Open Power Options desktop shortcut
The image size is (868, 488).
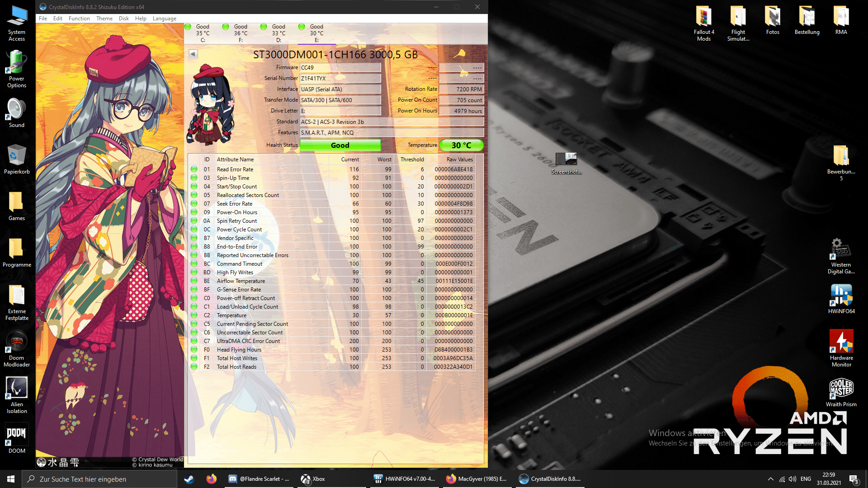17,69
